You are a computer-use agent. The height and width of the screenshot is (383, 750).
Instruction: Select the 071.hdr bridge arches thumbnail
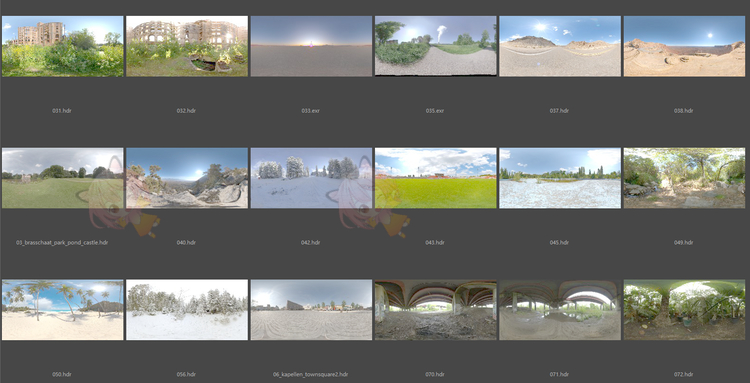coord(560,310)
